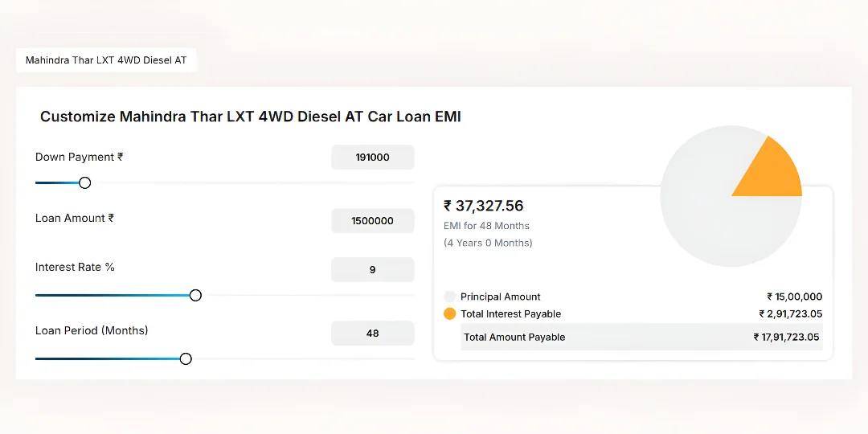Click the Interest Rate slider knob
Viewport: 868px width, 434px height.
(195, 295)
